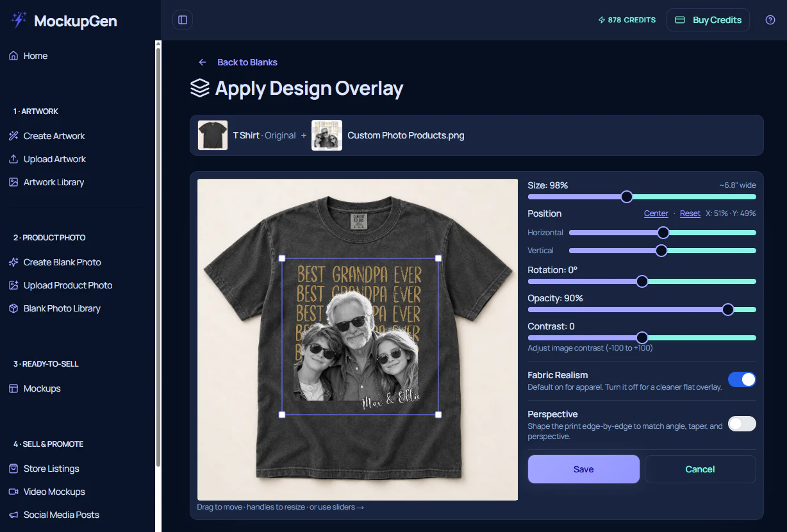Click the X: 51% · Y: 49% readout
Image resolution: width=787 pixels, height=532 pixels.
click(x=731, y=213)
